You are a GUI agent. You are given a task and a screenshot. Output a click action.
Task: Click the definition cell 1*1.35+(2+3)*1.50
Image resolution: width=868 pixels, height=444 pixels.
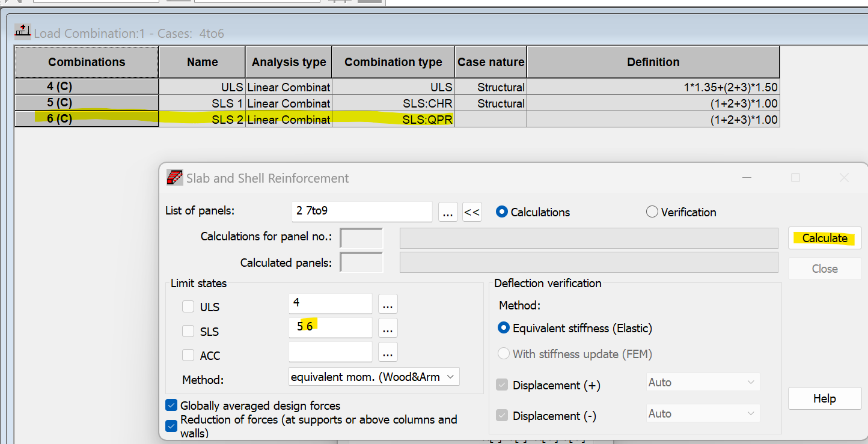pyautogui.click(x=653, y=87)
